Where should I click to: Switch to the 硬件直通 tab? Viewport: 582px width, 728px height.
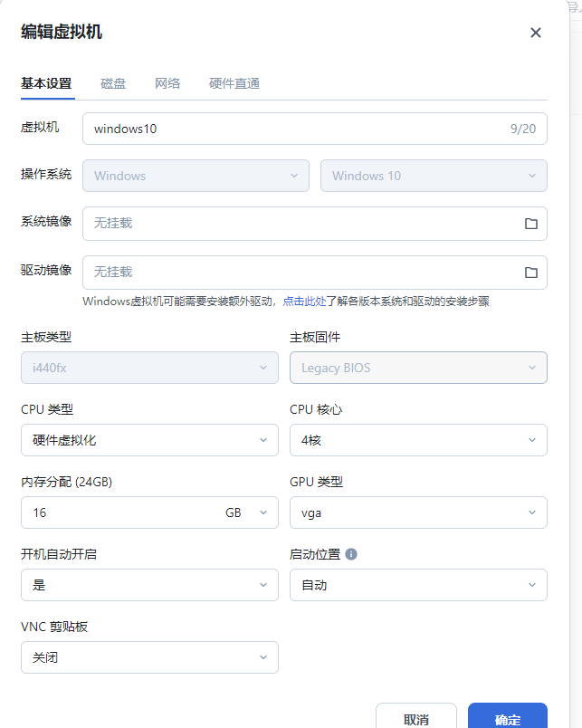[234, 83]
